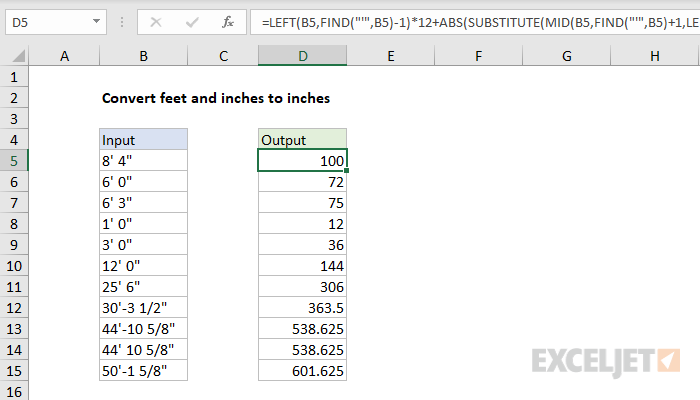The height and width of the screenshot is (400, 700).
Task: Select column A header
Action: click(64, 56)
